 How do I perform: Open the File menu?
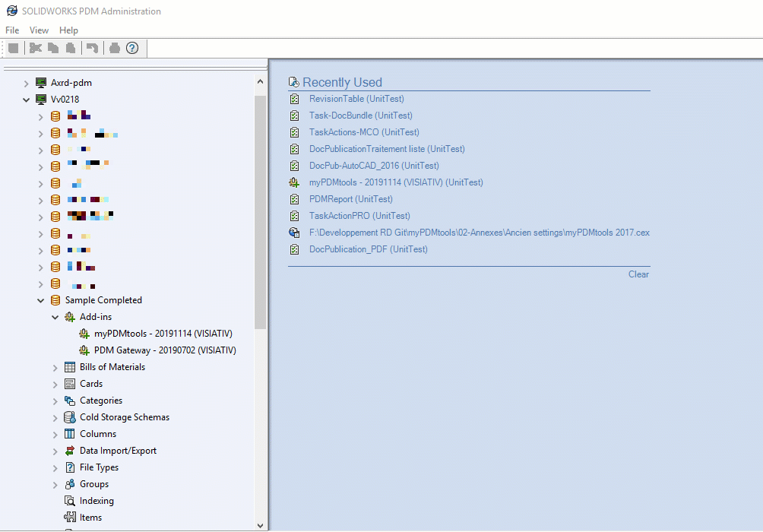click(x=12, y=30)
